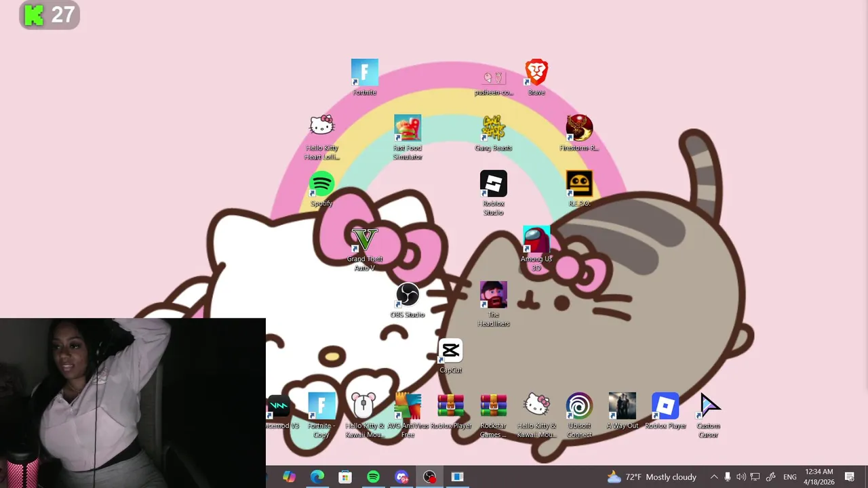Screen dimensions: 868x488
Task: Select the Fortnite - Copy shortcut
Action: pyautogui.click(x=321, y=415)
